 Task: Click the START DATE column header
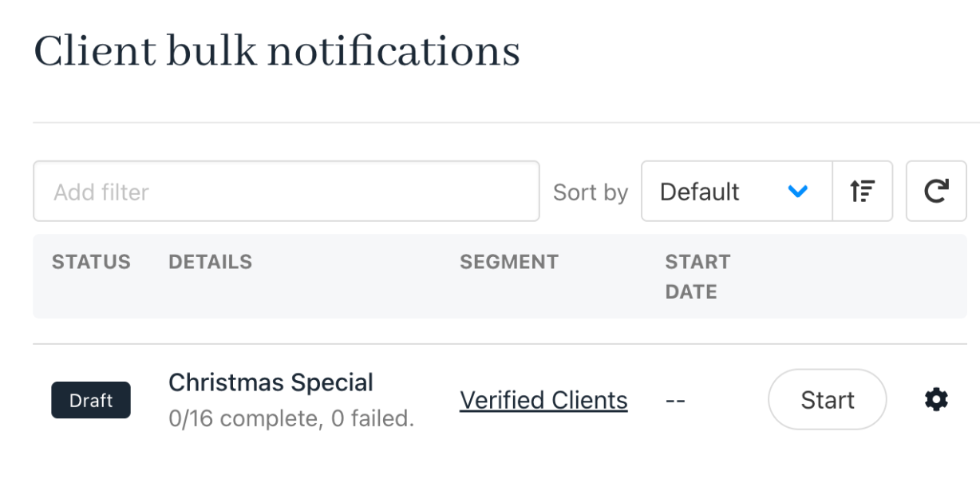click(697, 276)
